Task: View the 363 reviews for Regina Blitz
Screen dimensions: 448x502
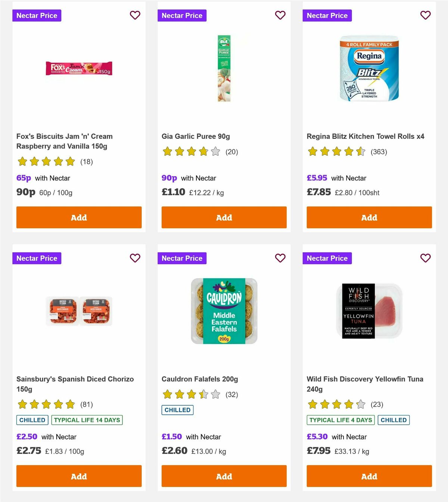Action: click(x=379, y=152)
